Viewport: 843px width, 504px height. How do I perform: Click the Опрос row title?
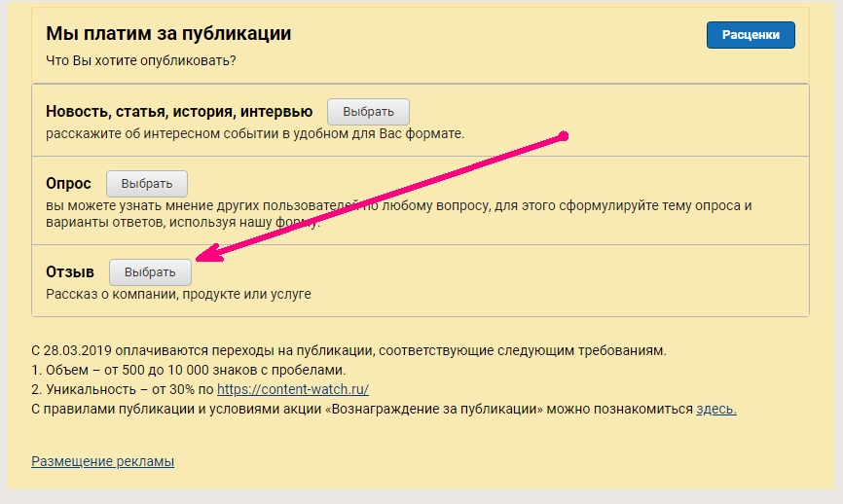click(x=68, y=184)
